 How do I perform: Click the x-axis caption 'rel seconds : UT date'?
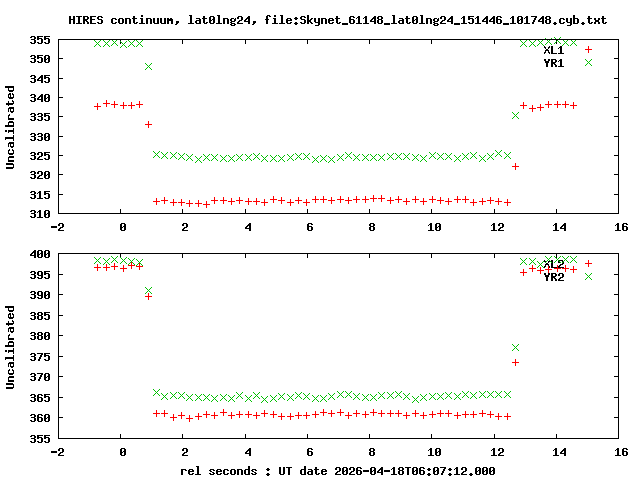tap(253, 471)
